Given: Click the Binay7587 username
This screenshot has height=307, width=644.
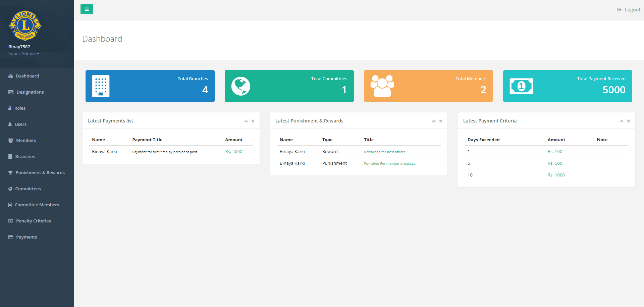Looking at the screenshot, I should 19,47.
